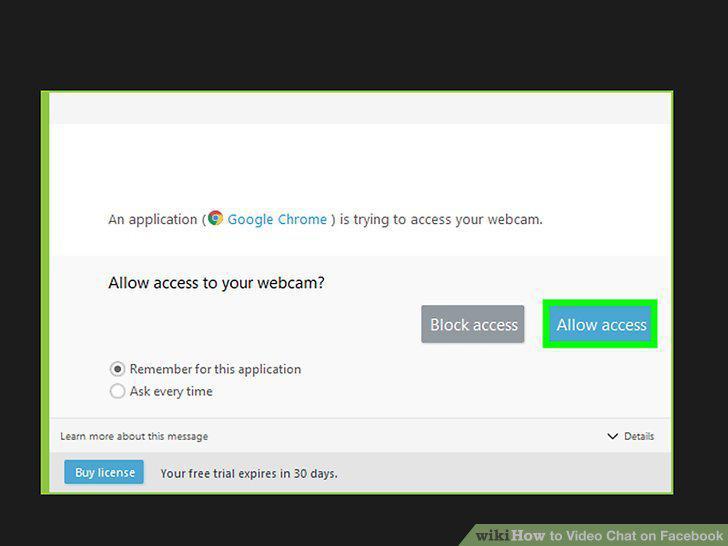Open the Google Chrome application link
The width and height of the screenshot is (728, 546).
coord(277,219)
